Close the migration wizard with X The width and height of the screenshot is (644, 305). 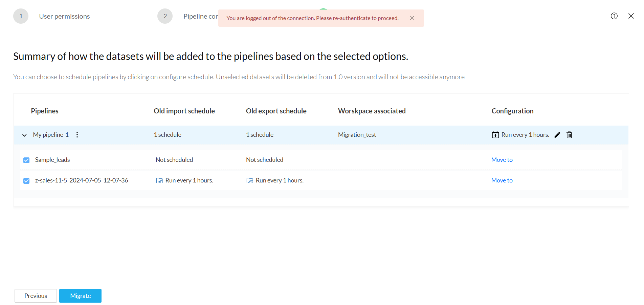pyautogui.click(x=631, y=16)
